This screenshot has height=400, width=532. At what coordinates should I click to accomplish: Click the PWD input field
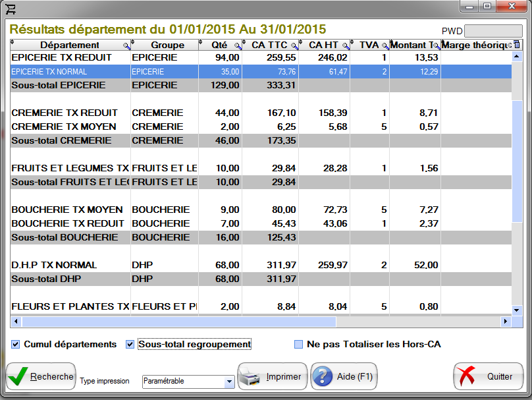pyautogui.click(x=493, y=31)
